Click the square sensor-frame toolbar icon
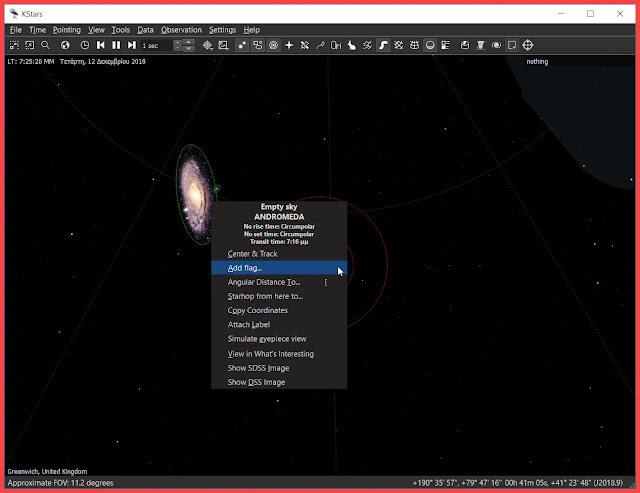This screenshot has width=640, height=493. (512, 45)
